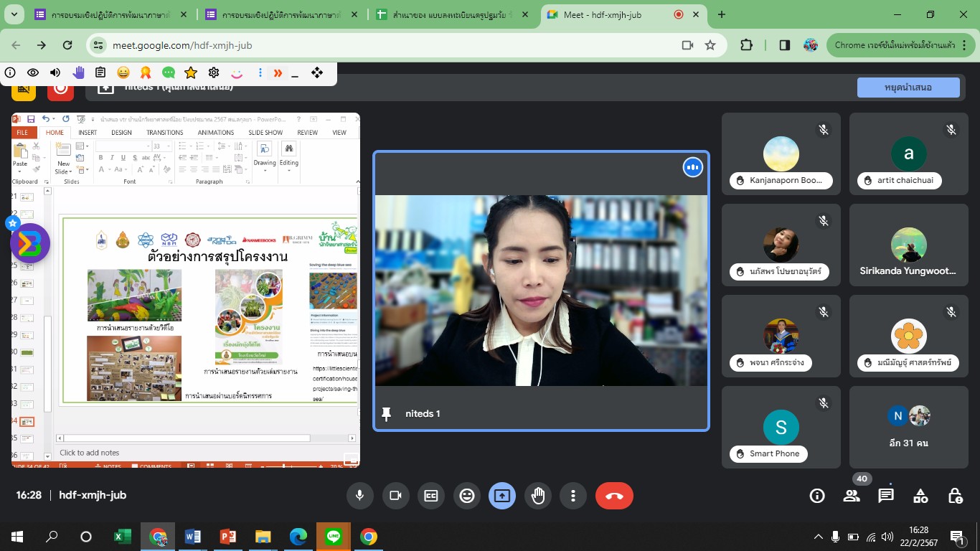Click the speaker icon in extension bar
This screenshot has height=551, width=980.
[55, 72]
